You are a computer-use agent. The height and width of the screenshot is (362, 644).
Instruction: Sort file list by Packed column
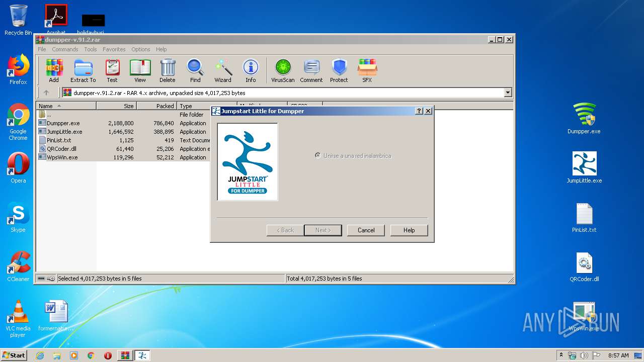click(x=156, y=106)
